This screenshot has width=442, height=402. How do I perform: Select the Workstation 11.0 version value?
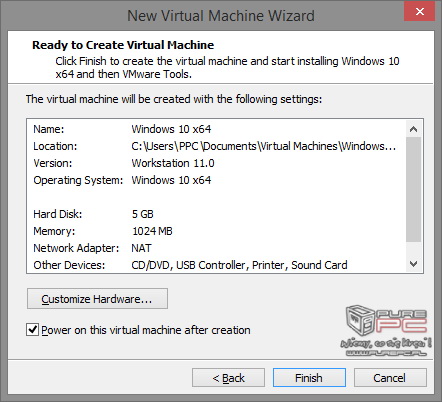pyautogui.click(x=173, y=163)
